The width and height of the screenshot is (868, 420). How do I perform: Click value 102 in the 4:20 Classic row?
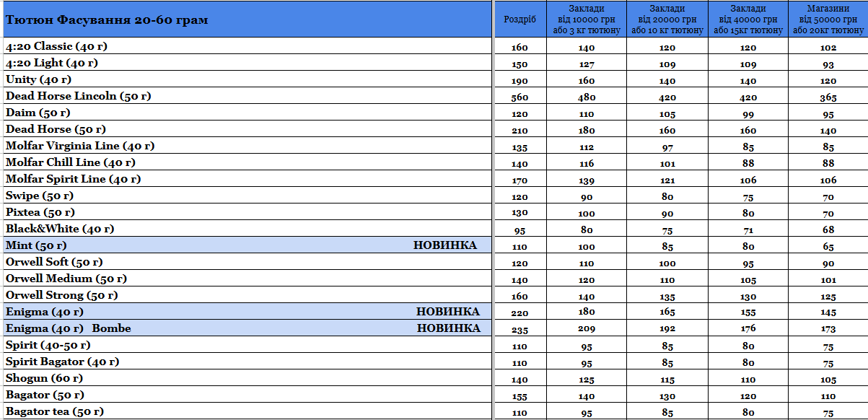(828, 48)
